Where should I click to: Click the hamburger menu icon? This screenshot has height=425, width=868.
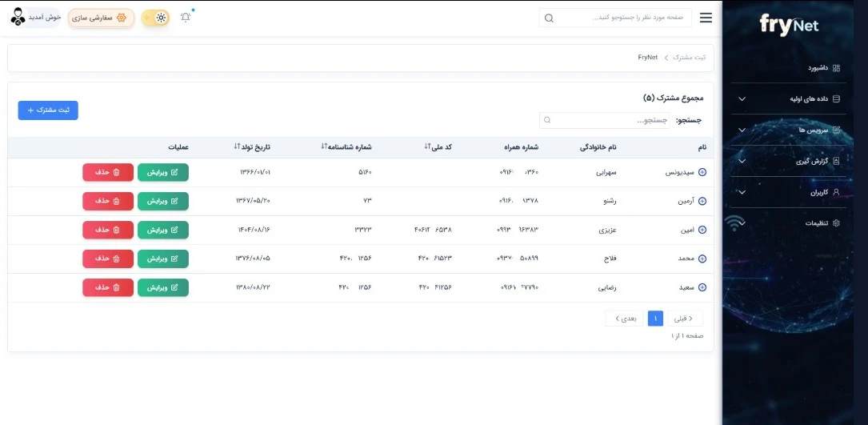tap(706, 18)
